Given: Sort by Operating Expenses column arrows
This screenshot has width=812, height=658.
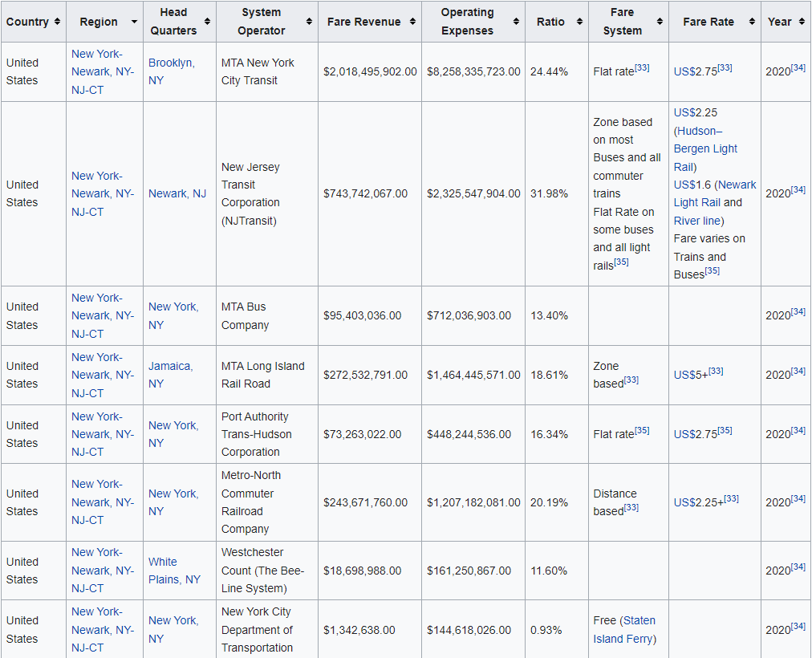Looking at the screenshot, I should 516,22.
